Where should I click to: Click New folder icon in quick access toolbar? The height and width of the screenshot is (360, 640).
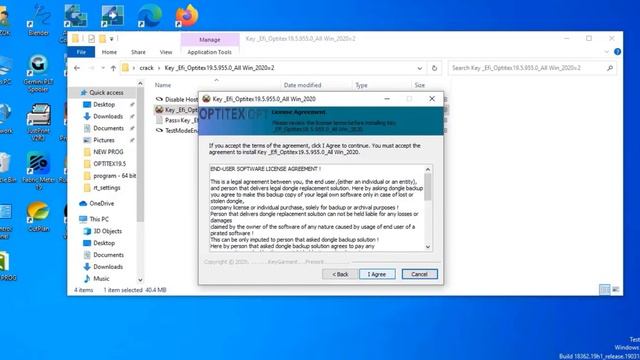(x=102, y=39)
